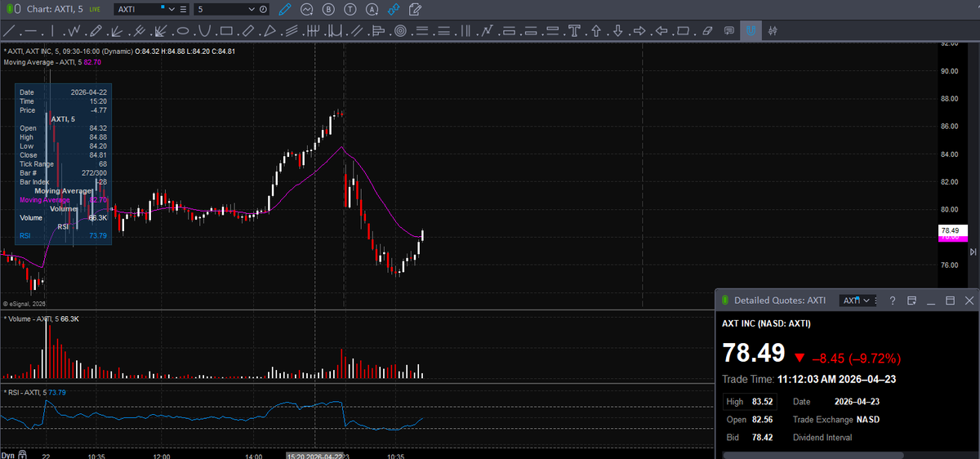Select the eraser tool
The image size is (980, 459).
pyautogui.click(x=706, y=31)
